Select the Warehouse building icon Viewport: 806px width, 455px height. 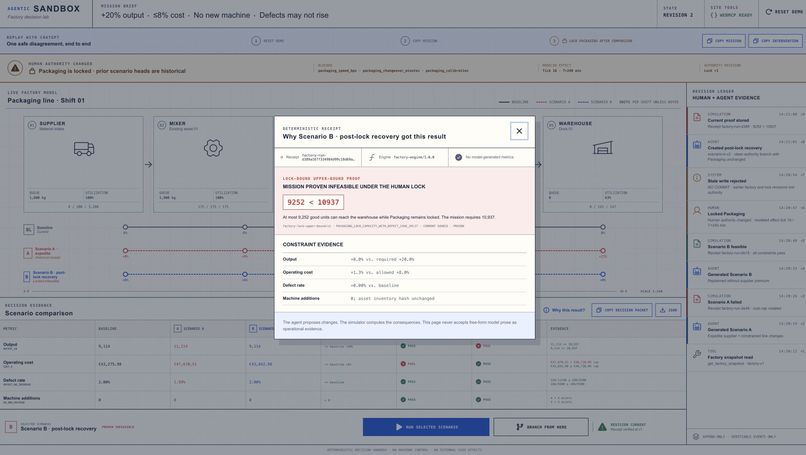[602, 148]
